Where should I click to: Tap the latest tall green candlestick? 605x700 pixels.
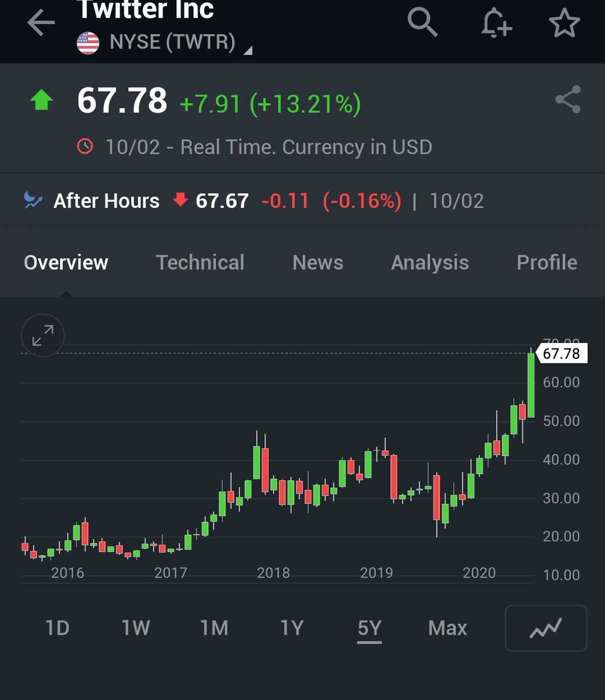pyautogui.click(x=531, y=385)
